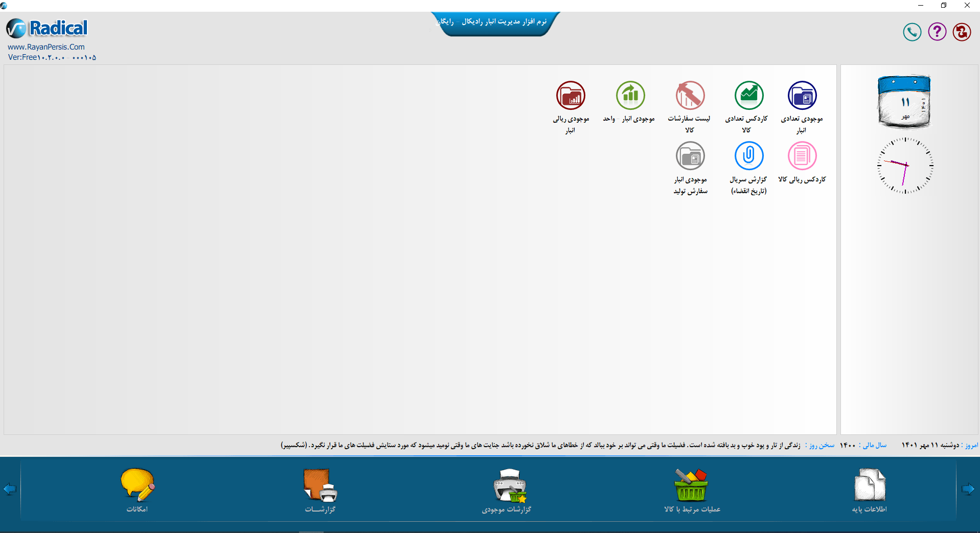Open لیست سفارشات کالا report
The height and width of the screenshot is (533, 980).
[x=690, y=96]
